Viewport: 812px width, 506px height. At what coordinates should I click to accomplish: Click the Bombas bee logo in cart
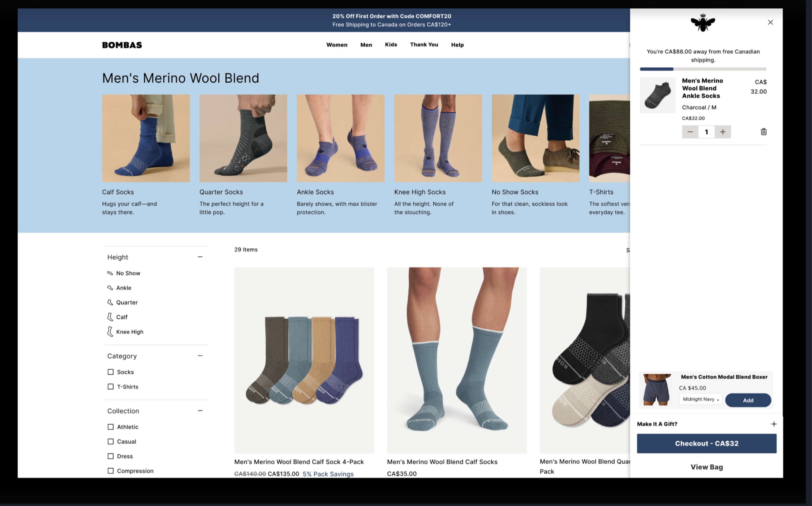pyautogui.click(x=703, y=23)
